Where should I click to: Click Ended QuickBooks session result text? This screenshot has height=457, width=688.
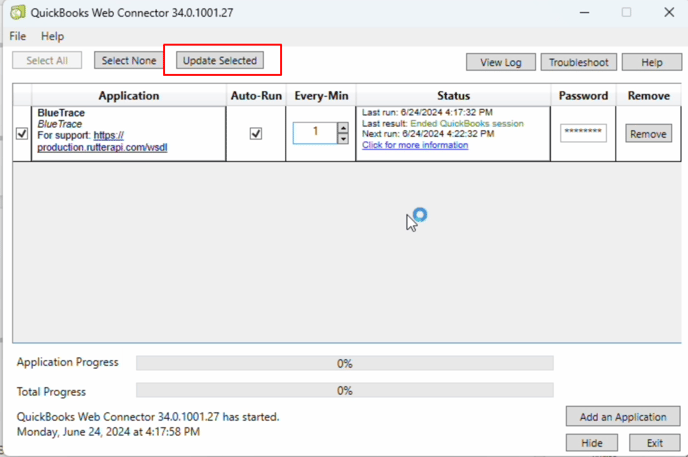pos(467,124)
